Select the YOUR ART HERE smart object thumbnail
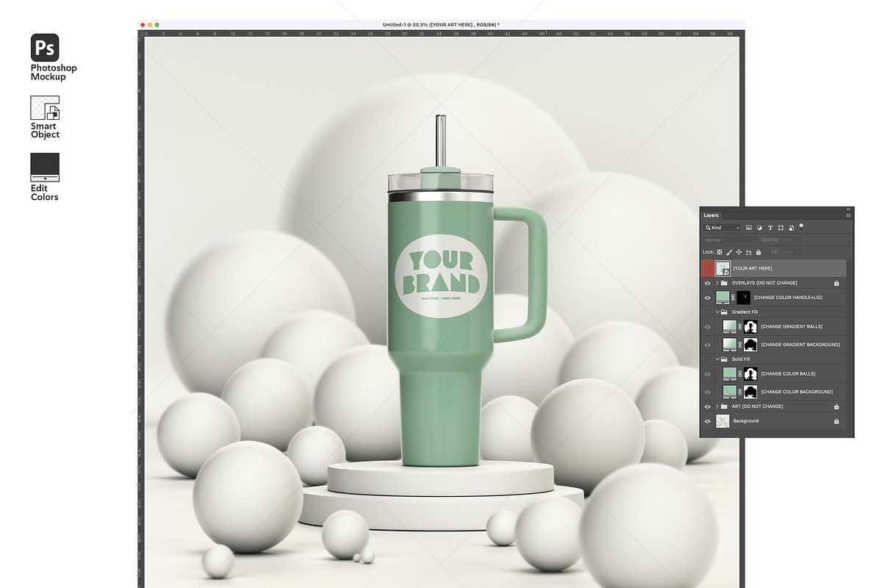The height and width of the screenshot is (588, 882). [723, 268]
